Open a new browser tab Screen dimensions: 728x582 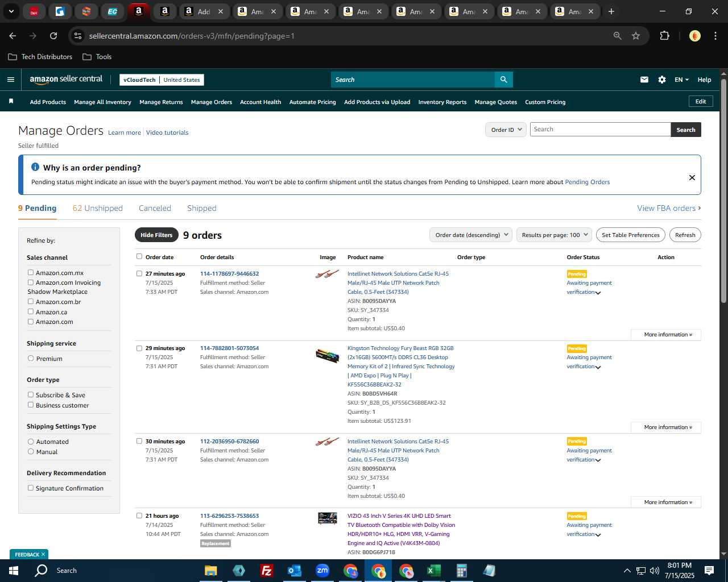611,11
